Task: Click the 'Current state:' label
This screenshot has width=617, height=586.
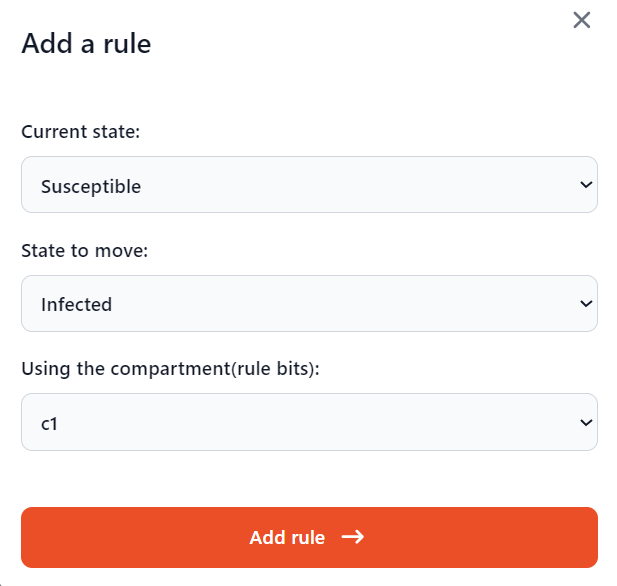Action: 81,132
